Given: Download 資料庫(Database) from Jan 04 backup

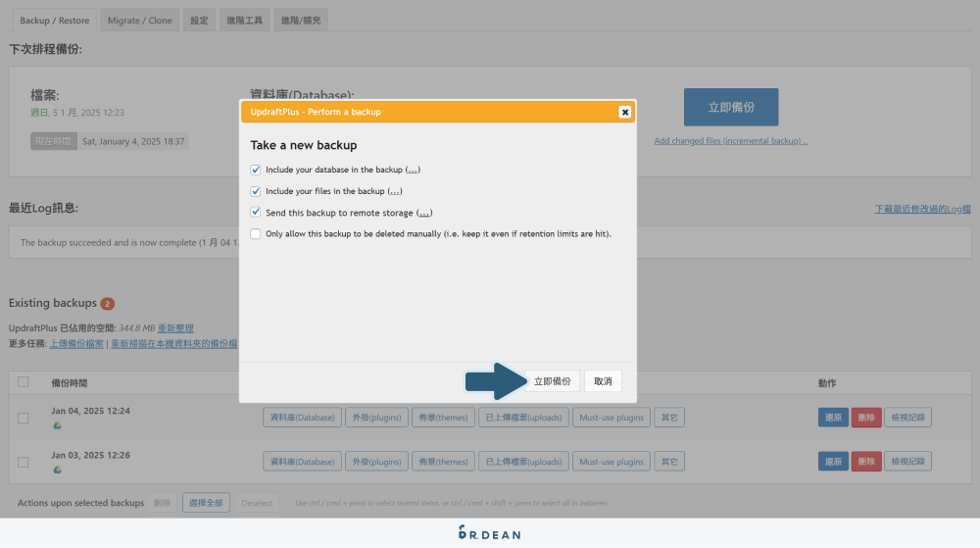Looking at the screenshot, I should coord(302,418).
